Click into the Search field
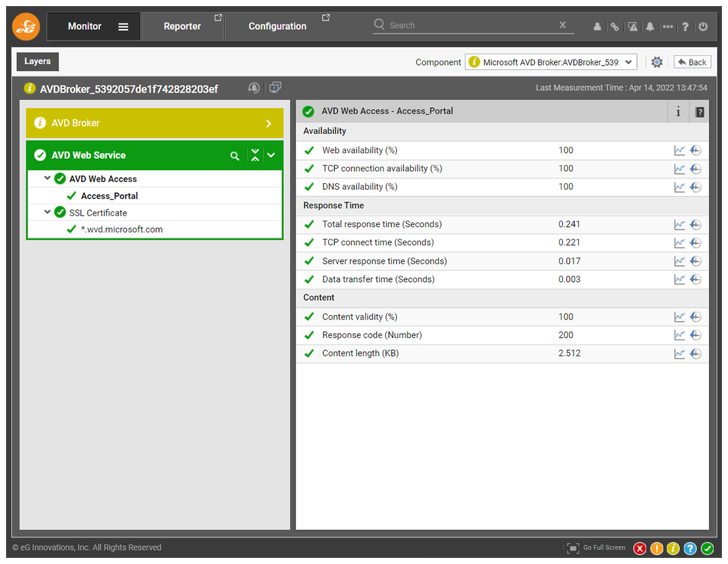The height and width of the screenshot is (564, 728). tap(472, 25)
